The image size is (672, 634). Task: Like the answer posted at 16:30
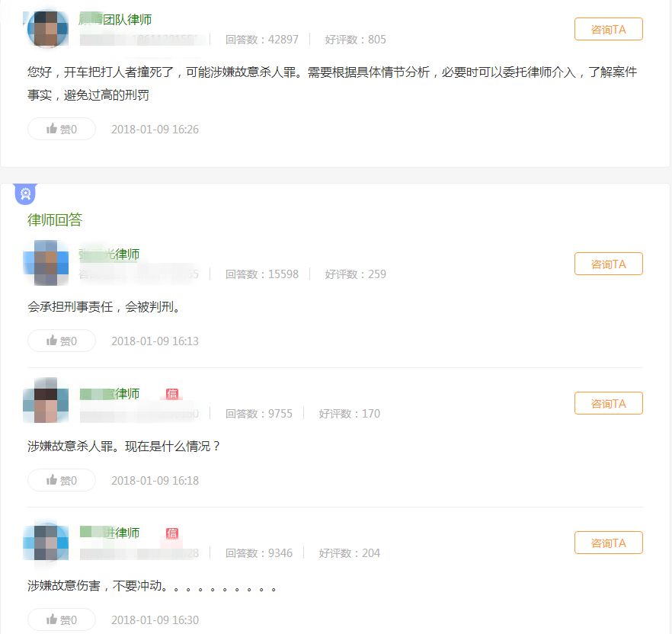point(62,620)
